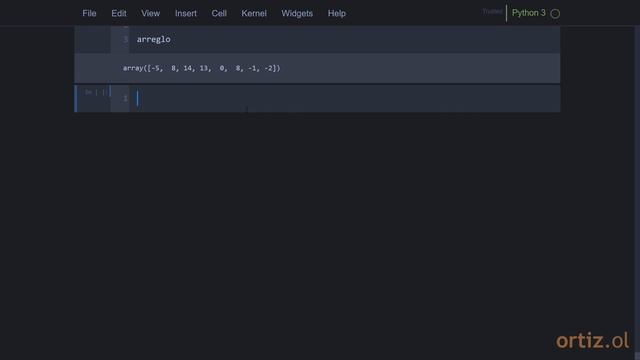Click the Python 3 kernel name
The image size is (640, 360).
(529, 13)
